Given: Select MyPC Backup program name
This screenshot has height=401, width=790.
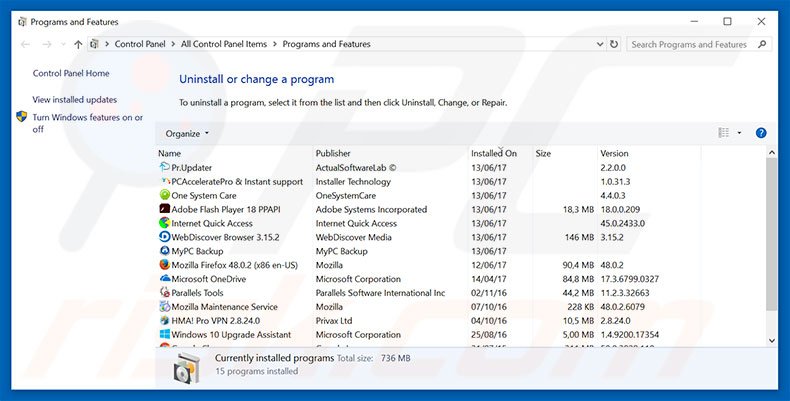Looking at the screenshot, I should (x=197, y=251).
